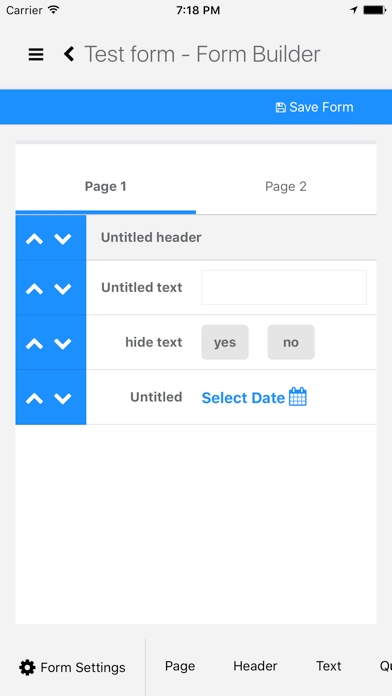Select yes for hide text
The image size is (392, 696).
pyautogui.click(x=225, y=342)
